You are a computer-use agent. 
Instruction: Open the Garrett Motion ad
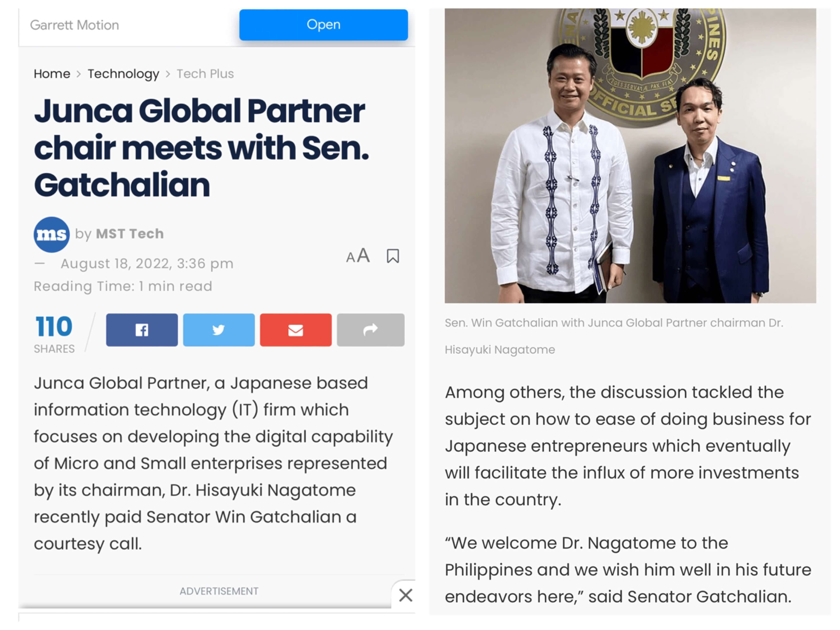[x=324, y=25]
